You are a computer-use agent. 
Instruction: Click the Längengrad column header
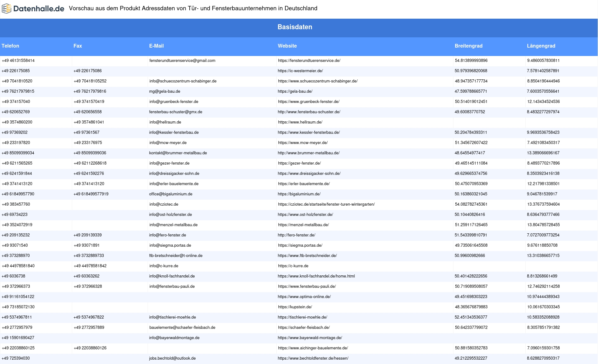click(x=541, y=46)
